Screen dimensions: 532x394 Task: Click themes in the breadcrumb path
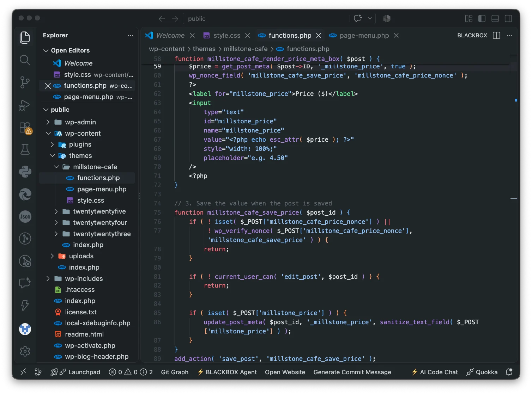point(204,49)
